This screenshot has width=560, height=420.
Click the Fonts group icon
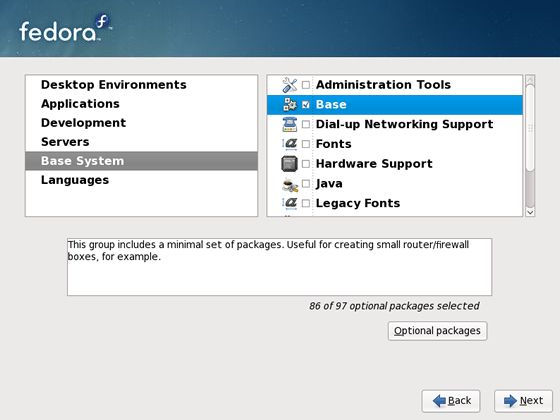point(290,144)
